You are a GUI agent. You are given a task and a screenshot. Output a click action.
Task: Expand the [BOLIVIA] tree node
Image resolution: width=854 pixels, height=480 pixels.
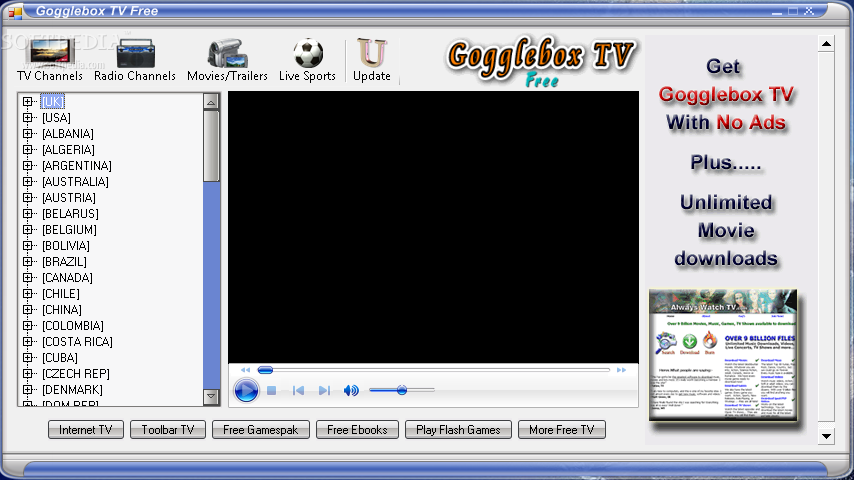tap(27, 246)
